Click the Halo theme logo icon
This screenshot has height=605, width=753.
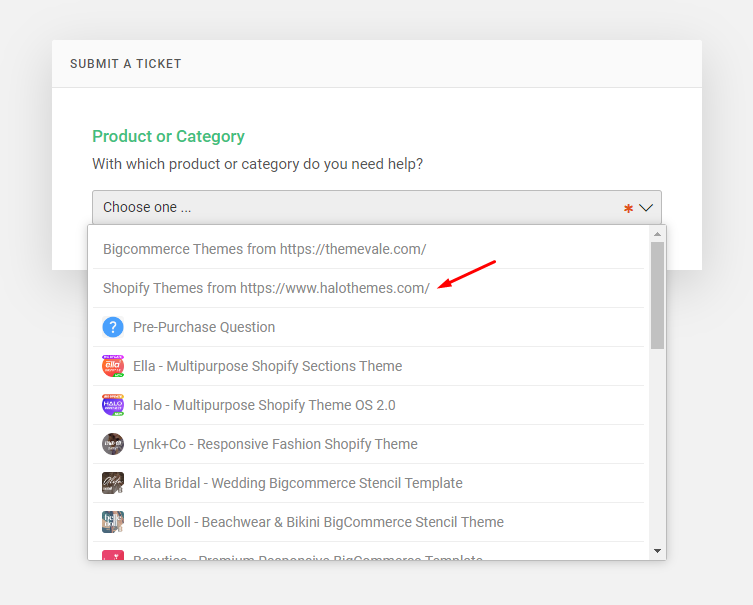[113, 405]
